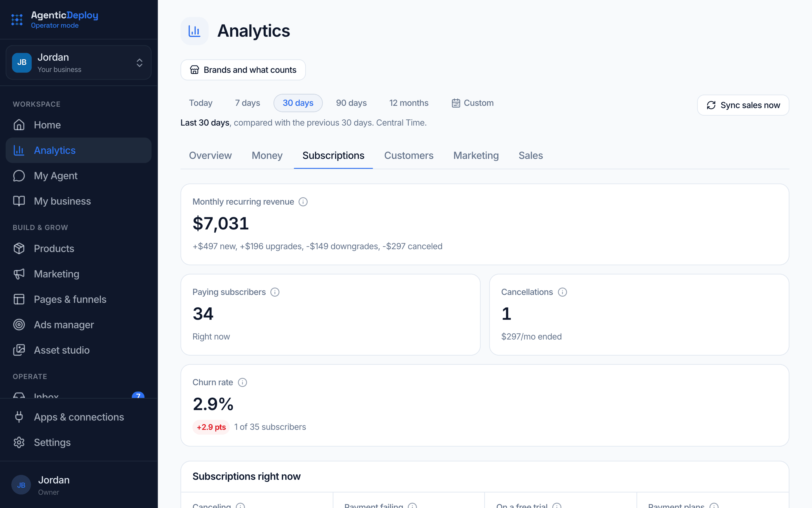Click the Analytics header chart icon
This screenshot has width=812, height=508.
(194, 31)
